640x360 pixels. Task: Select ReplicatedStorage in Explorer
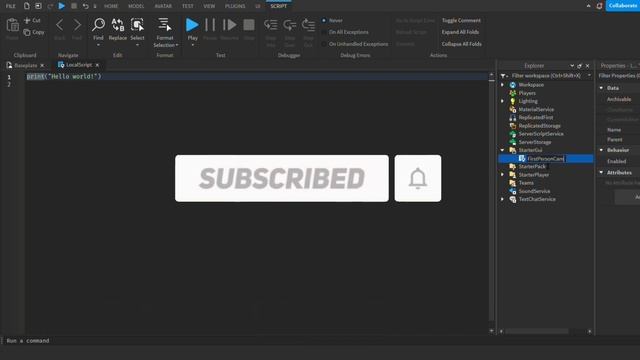[540, 126]
